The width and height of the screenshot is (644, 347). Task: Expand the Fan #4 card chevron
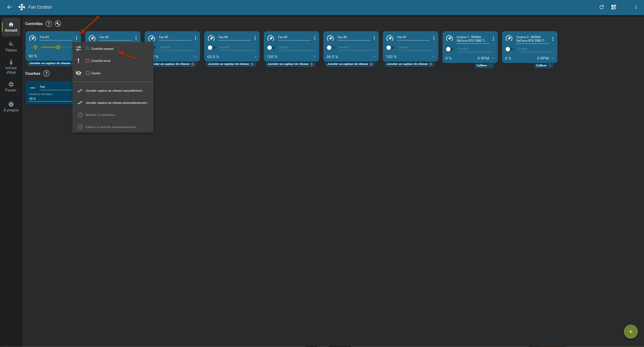click(255, 57)
